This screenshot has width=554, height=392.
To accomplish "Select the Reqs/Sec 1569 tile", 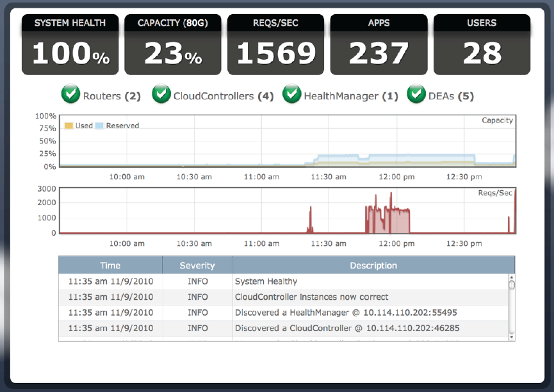I will pyautogui.click(x=275, y=45).
